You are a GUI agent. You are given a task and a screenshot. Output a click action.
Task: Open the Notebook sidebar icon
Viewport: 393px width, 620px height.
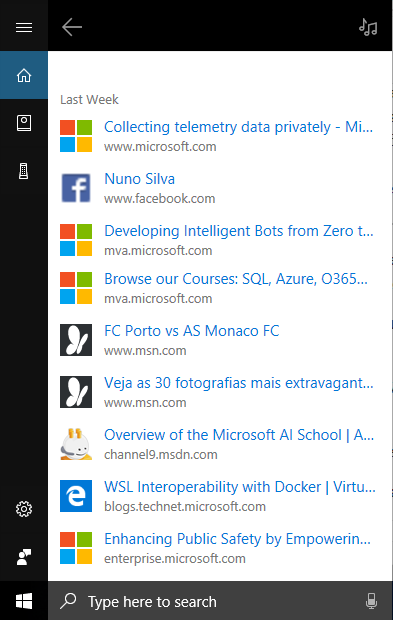point(24,123)
